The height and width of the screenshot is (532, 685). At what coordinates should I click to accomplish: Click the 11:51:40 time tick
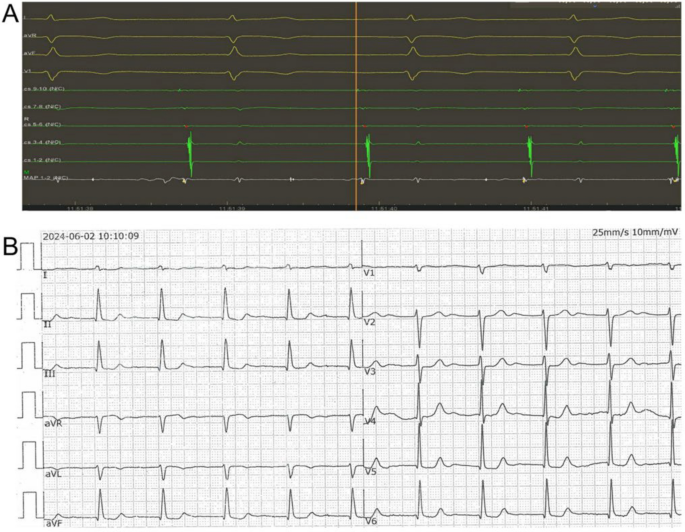[384, 209]
